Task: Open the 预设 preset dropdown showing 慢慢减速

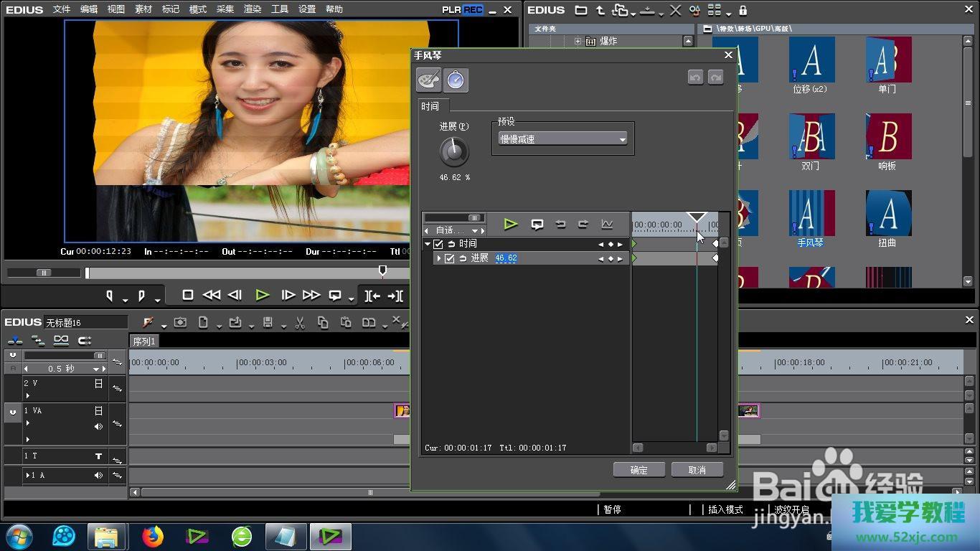Action: click(x=563, y=139)
